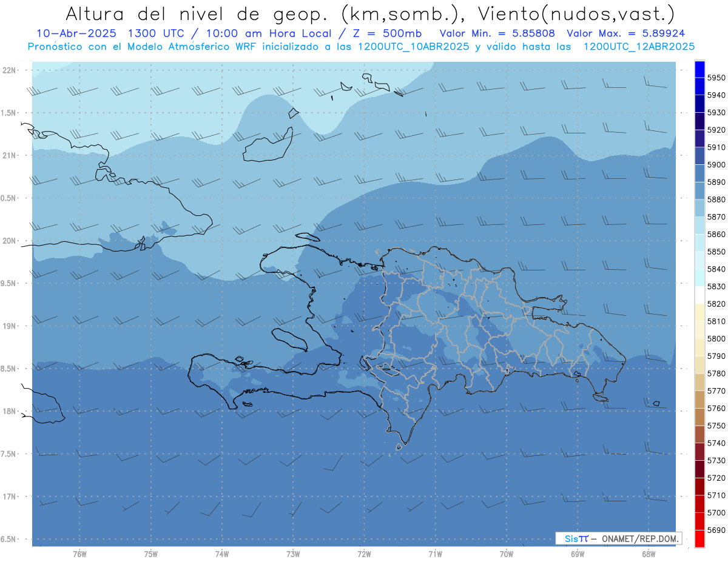
Task: Click the legend value 5690
Action: (716, 530)
